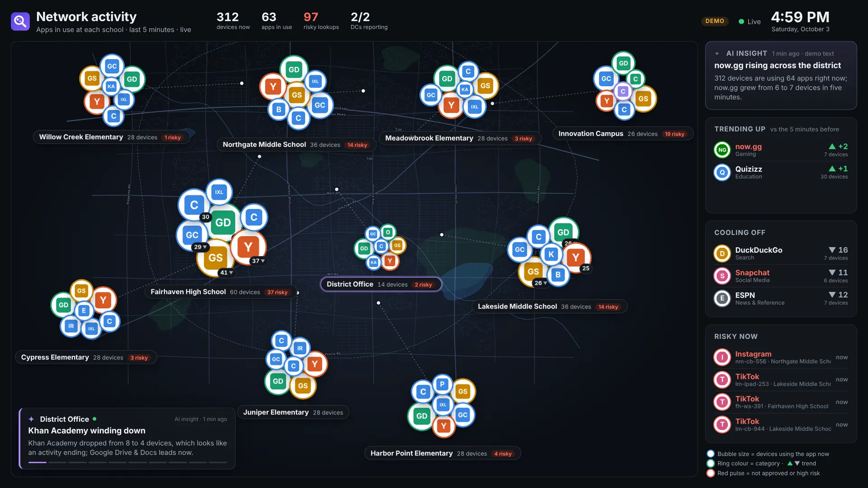Click the Snapchat S icon
The image size is (868, 488).
pos(722,276)
